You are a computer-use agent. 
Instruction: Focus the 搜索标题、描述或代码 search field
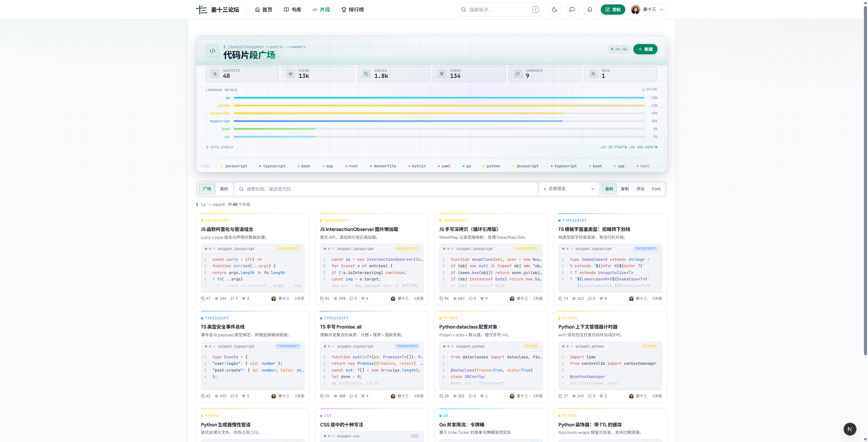(386, 189)
